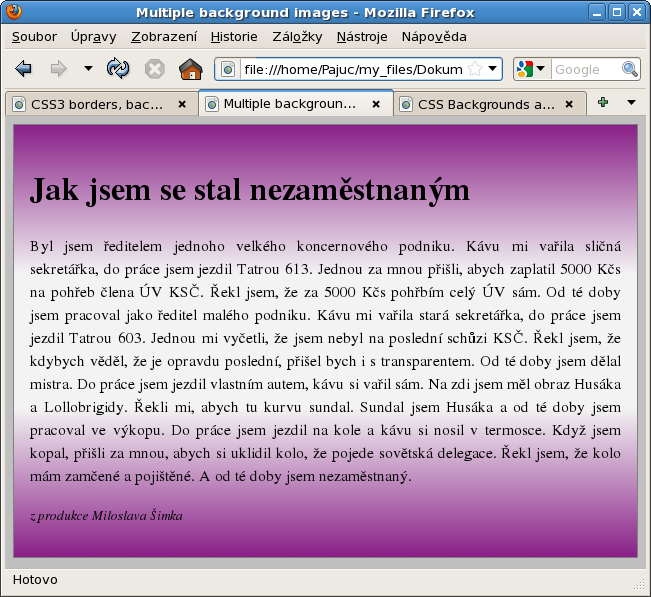Maximize the Firefox window
Image resolution: width=651 pixels, height=597 pixels.
click(x=617, y=12)
